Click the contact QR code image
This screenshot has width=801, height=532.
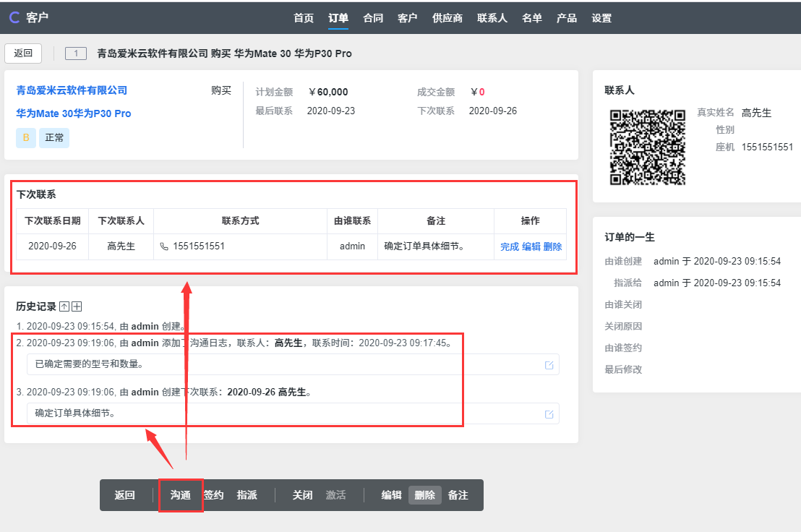[x=647, y=147]
